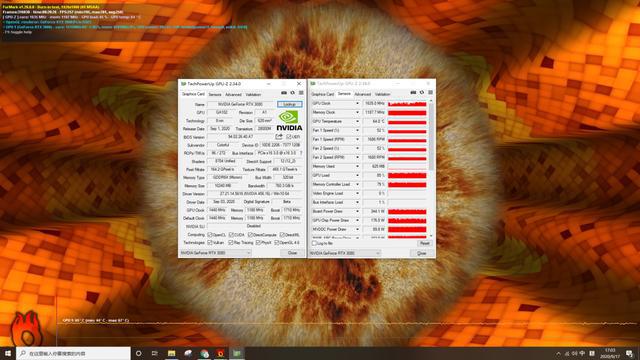The image size is (640, 360).
Task: Refresh sensors with the right window's refresh icon
Action: [422, 93]
